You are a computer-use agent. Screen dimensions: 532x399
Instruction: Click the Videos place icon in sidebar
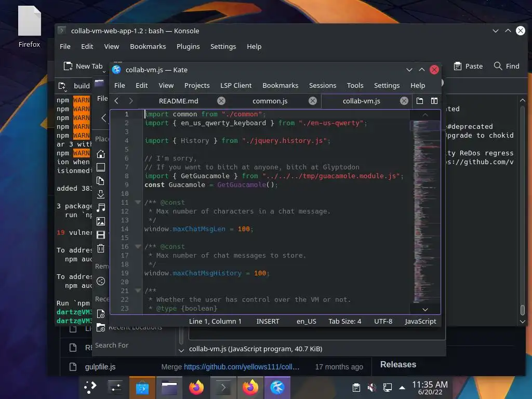pos(101,235)
